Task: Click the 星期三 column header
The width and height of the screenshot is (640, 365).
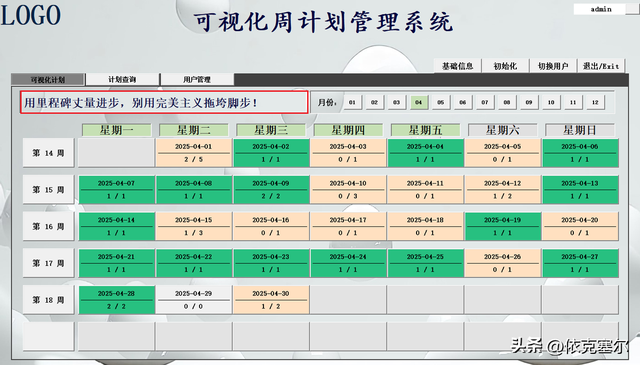Action: click(x=271, y=130)
